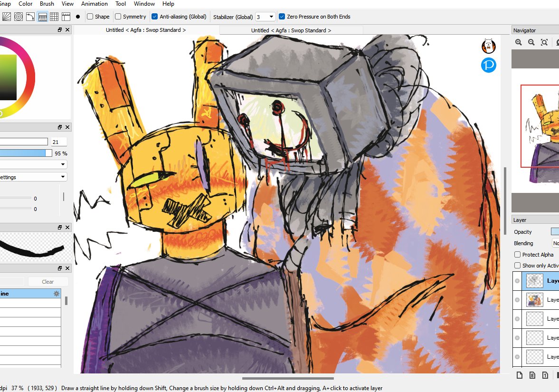Add a new blank layer icon
The image size is (559, 392).
[x=520, y=375]
